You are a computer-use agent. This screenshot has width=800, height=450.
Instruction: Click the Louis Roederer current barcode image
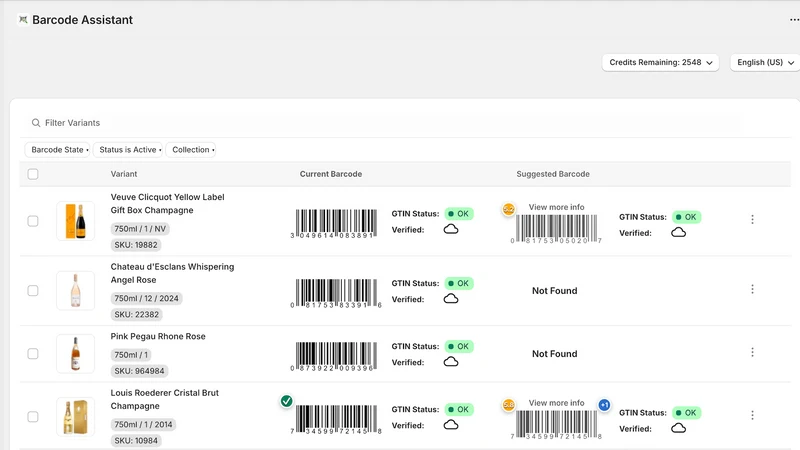[x=336, y=419]
